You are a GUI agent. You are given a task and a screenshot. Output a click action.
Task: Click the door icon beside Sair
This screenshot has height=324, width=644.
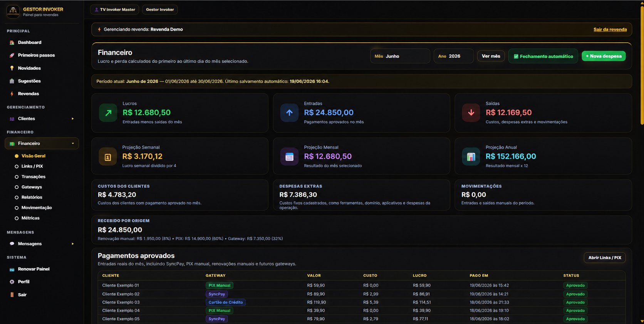point(12,295)
